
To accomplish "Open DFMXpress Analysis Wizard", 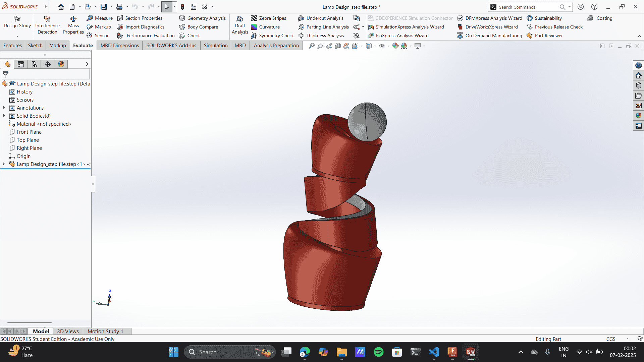I will pos(490,18).
